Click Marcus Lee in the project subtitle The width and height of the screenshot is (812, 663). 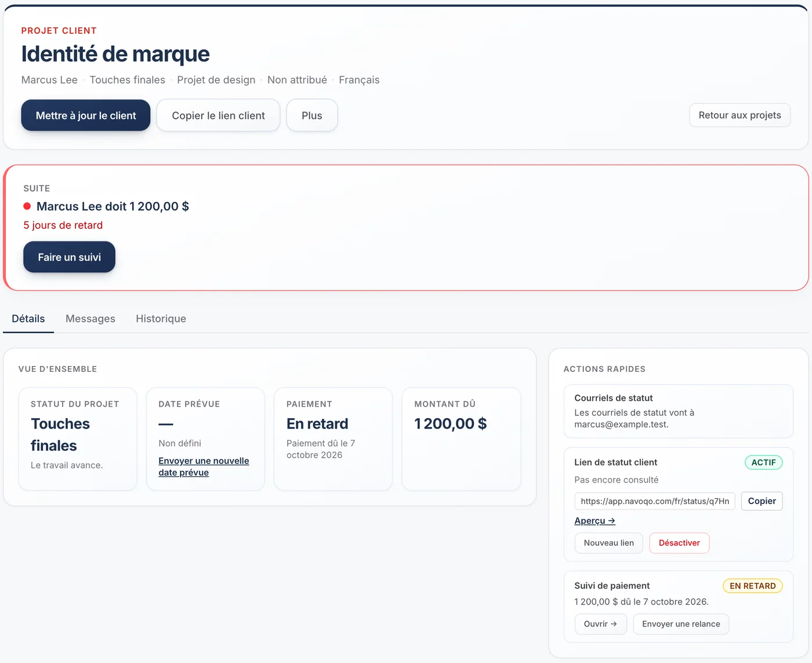pos(49,80)
